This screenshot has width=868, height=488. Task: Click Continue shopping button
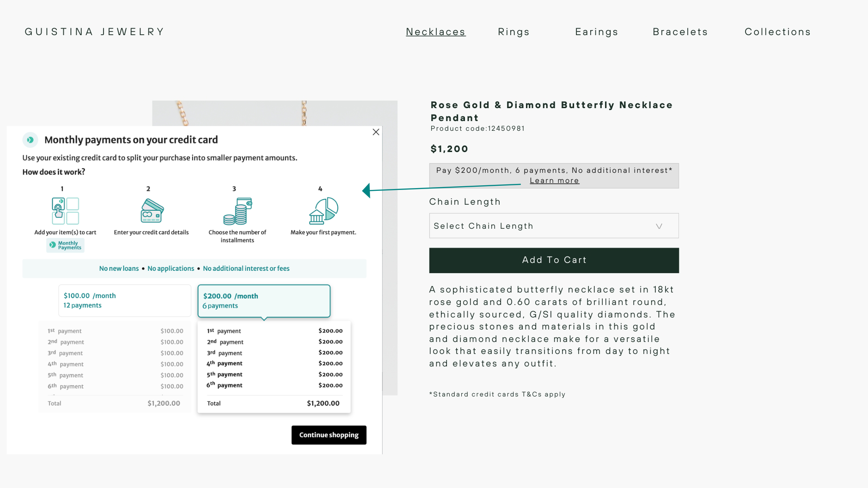point(329,435)
